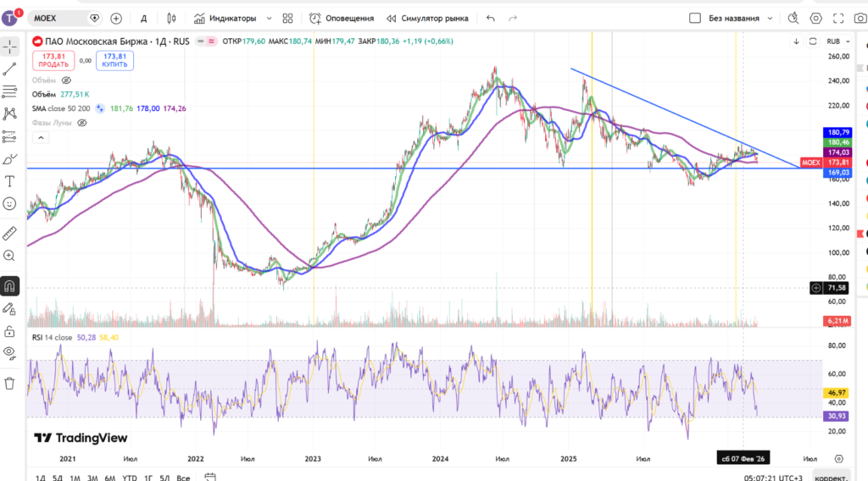The image size is (868, 481).
Task: Select the 5Д date range
Action: [58, 478]
